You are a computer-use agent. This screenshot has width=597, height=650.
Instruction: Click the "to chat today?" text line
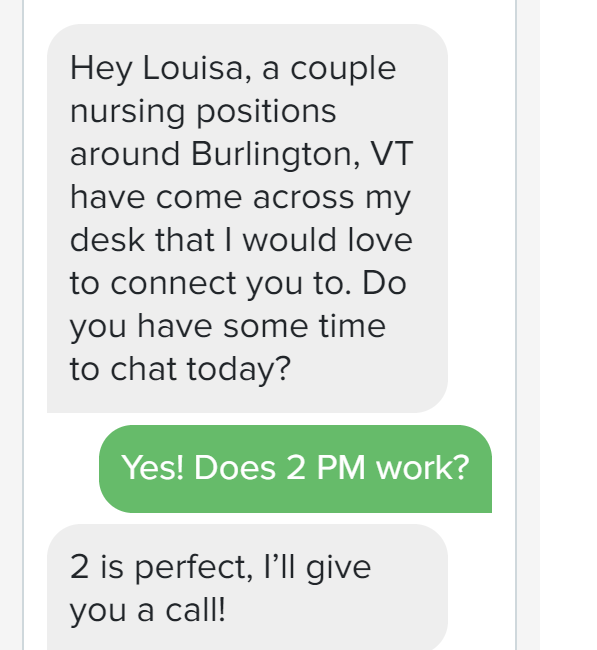pyautogui.click(x=180, y=369)
